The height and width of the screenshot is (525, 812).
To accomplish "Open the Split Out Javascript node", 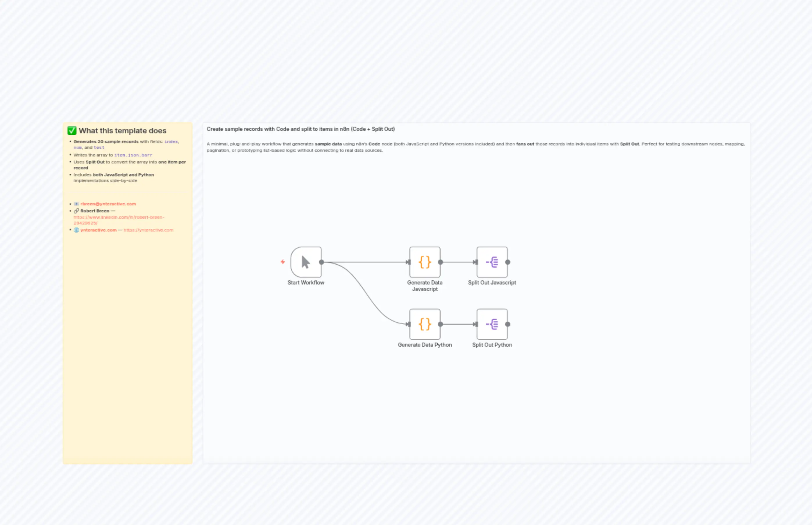I will pyautogui.click(x=492, y=262).
